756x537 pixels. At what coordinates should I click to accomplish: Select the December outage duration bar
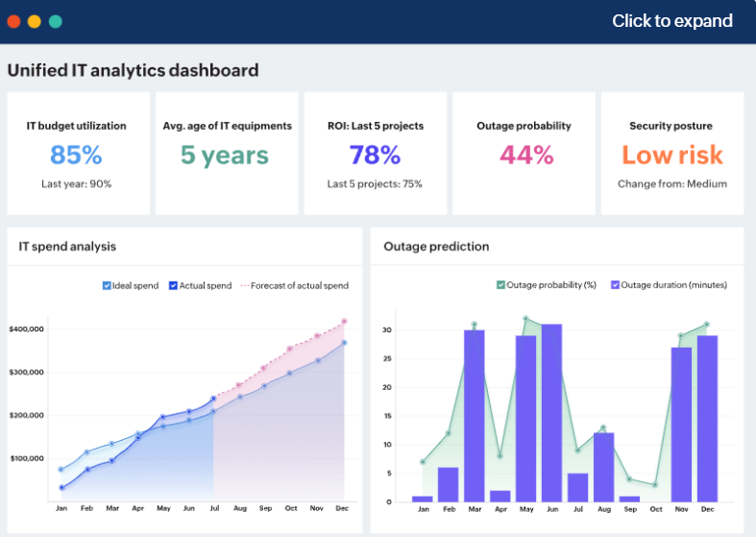[x=706, y=418]
